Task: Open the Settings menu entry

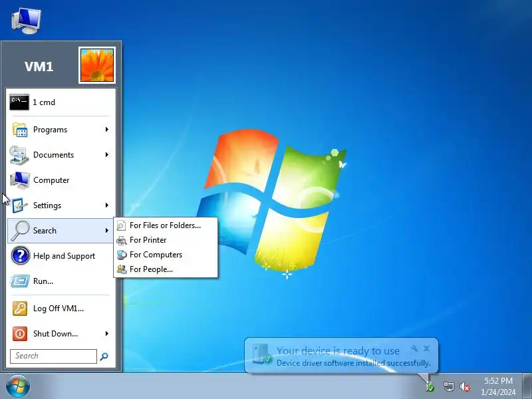Action: coord(61,205)
